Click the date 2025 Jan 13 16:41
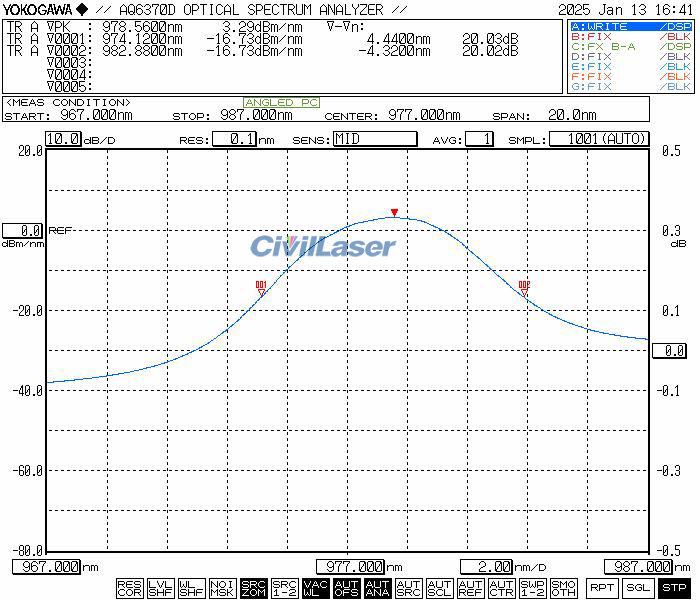The image size is (700, 600). point(625,10)
